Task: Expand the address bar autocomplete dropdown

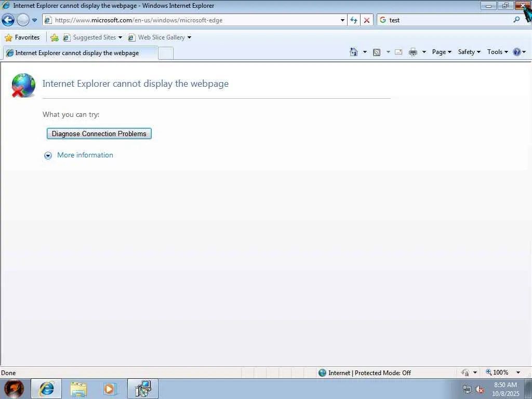Action: tap(342, 20)
